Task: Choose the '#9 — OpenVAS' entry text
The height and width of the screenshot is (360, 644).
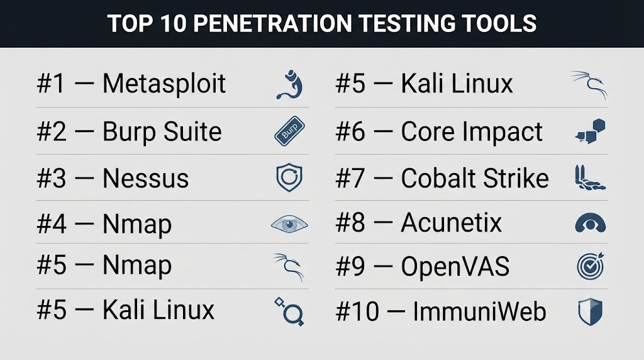Action: click(422, 266)
